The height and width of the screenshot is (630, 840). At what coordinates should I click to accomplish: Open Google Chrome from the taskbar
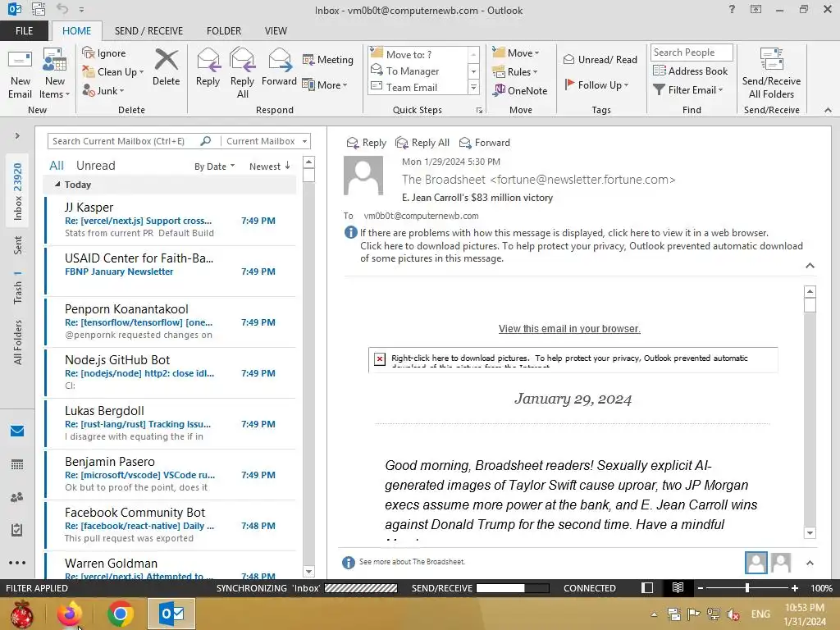pyautogui.click(x=121, y=614)
